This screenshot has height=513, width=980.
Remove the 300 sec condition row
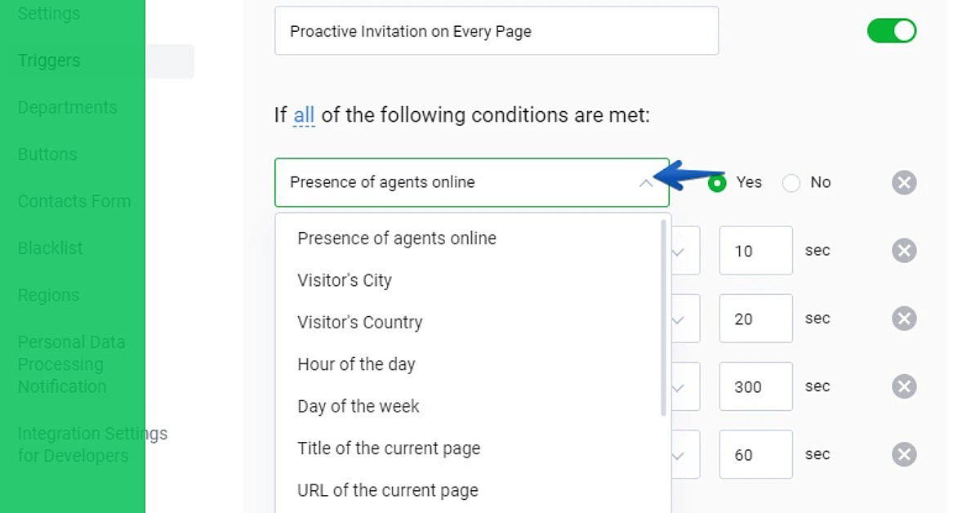[x=904, y=386]
